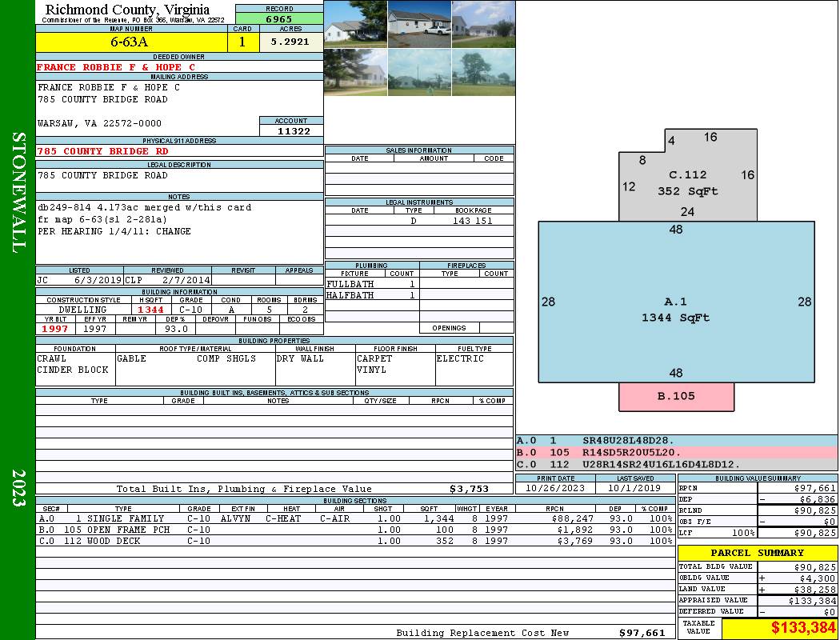Click the physical address 785 County Bridge Rd

click(102, 151)
